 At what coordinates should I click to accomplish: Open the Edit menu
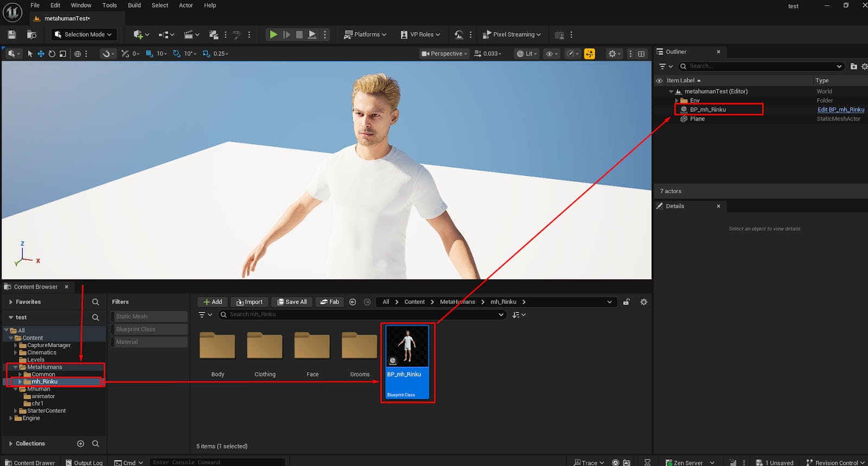55,5
